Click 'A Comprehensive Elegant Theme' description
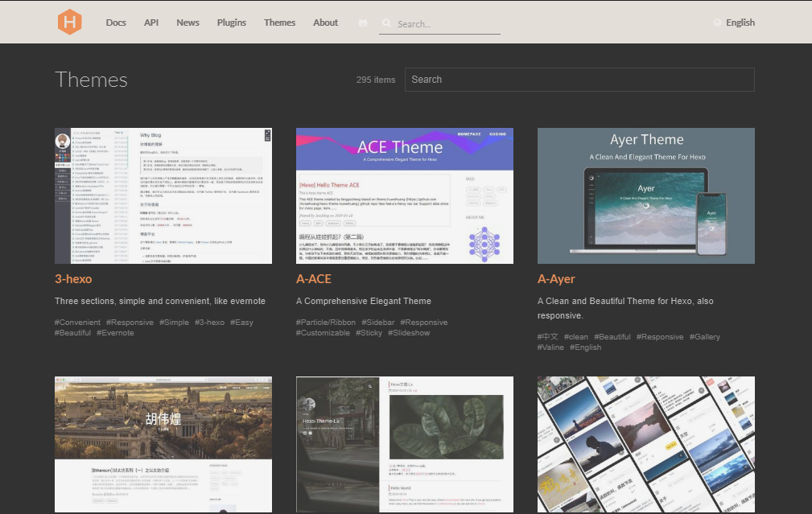Image resolution: width=812 pixels, height=514 pixels. [364, 301]
